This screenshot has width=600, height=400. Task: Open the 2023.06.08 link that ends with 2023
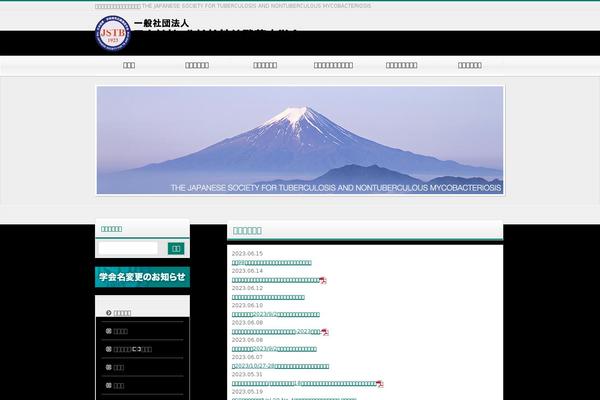276,331
